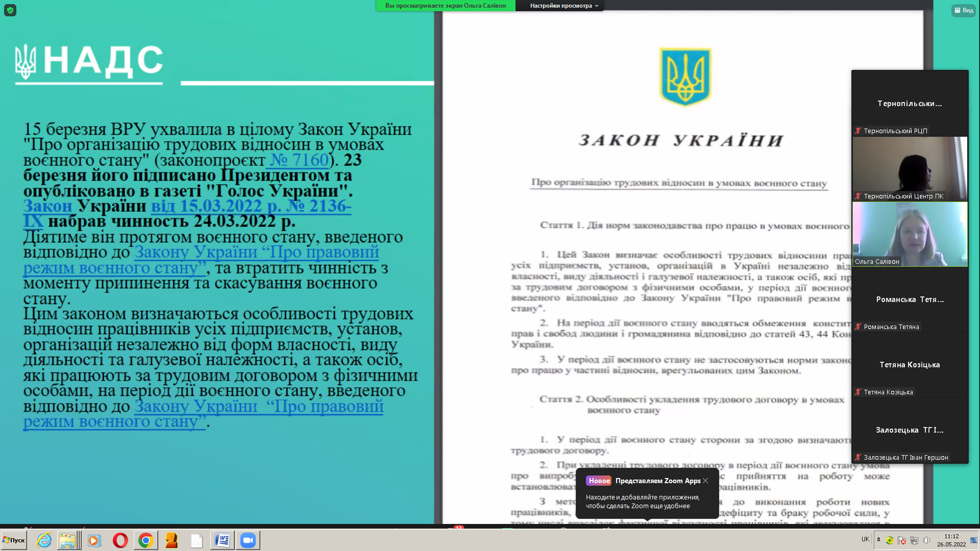Open clock showing 11:12 26.05.2022
Image resolution: width=980 pixels, height=551 pixels.
tap(951, 540)
